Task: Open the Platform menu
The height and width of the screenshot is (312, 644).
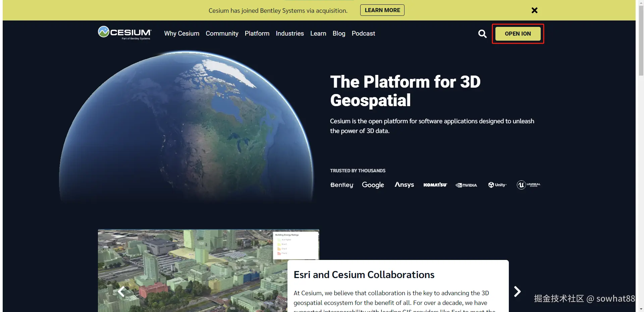Action: click(257, 34)
